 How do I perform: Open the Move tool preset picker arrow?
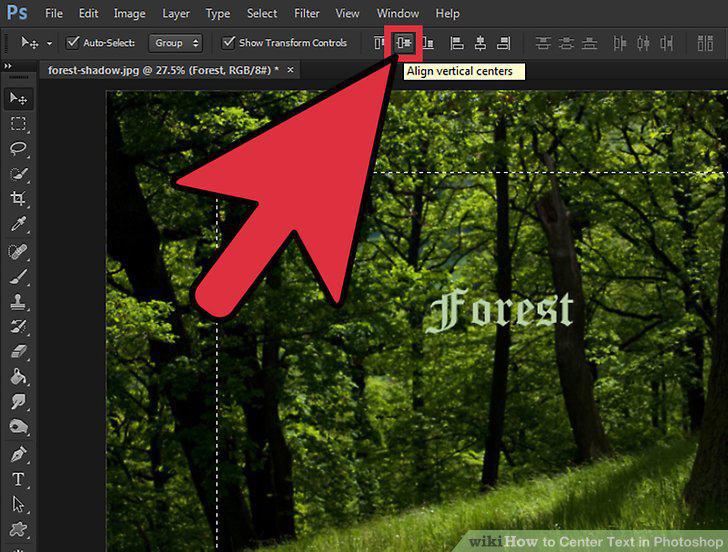(x=49, y=44)
